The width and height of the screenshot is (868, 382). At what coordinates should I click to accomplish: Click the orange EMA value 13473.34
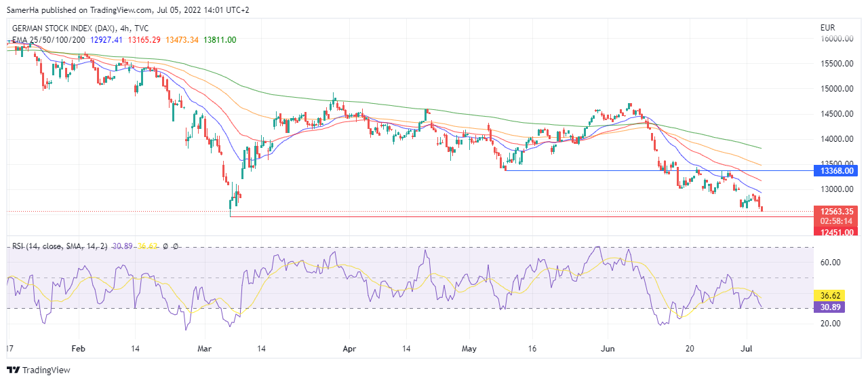[x=181, y=40]
